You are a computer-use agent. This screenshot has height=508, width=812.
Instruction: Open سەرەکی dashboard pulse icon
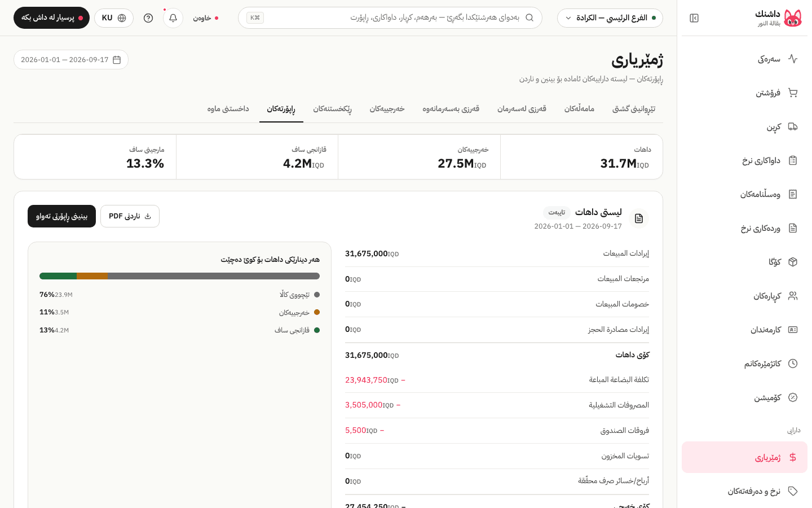793,59
